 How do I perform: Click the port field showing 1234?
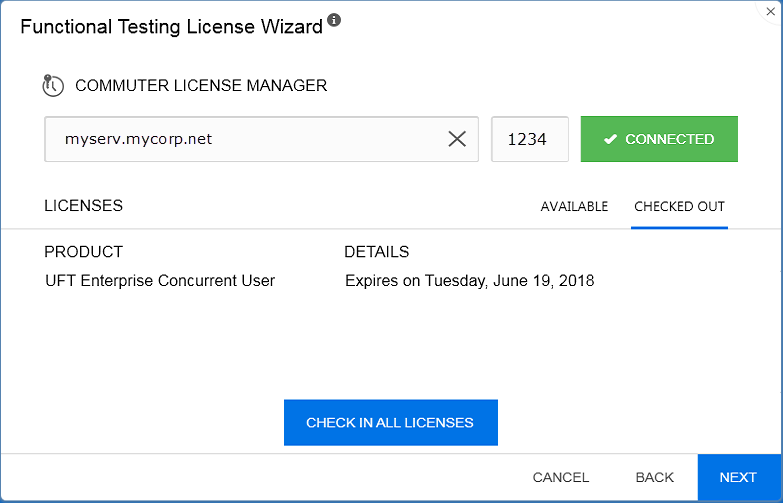[x=528, y=139]
